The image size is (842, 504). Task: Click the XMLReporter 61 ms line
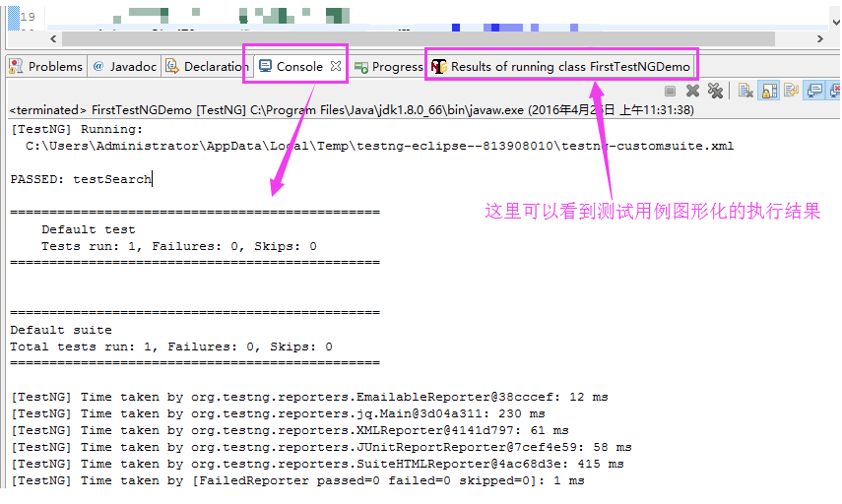point(290,430)
